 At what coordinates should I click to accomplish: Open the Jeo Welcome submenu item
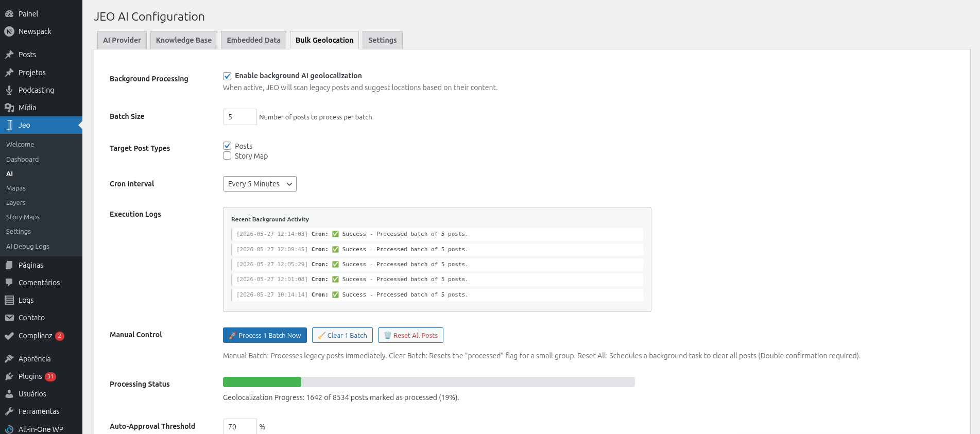click(x=20, y=145)
